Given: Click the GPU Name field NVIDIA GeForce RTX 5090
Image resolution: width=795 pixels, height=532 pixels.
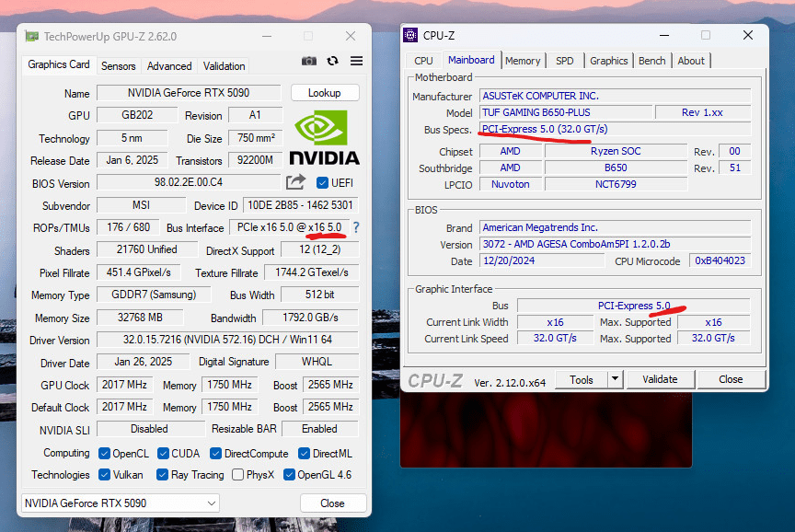Looking at the screenshot, I should tap(189, 93).
